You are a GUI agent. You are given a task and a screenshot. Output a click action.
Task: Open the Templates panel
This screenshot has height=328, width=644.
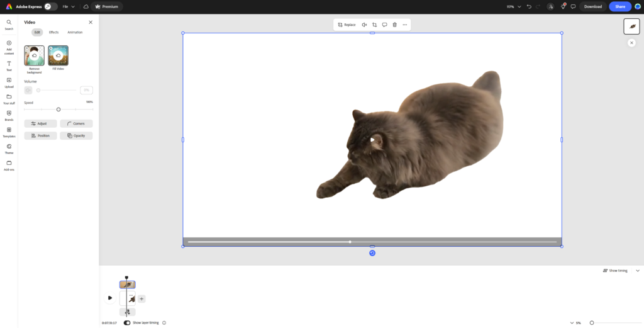9,131
